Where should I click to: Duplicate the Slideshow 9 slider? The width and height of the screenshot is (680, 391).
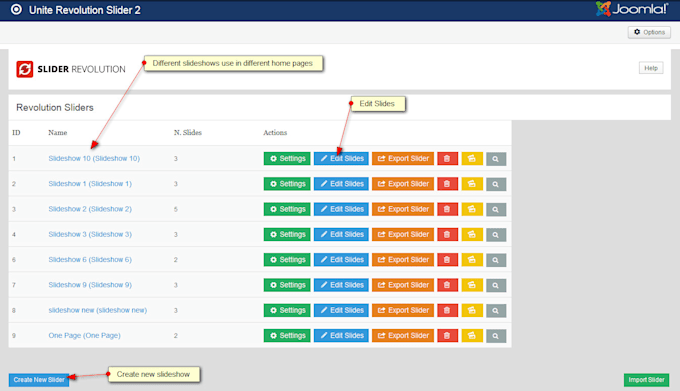pos(472,285)
